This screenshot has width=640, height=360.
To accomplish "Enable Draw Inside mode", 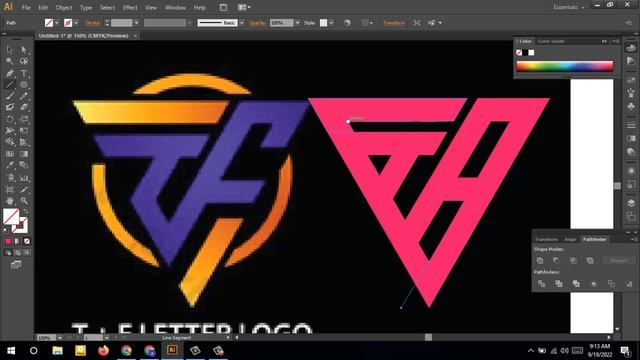I will [27, 253].
